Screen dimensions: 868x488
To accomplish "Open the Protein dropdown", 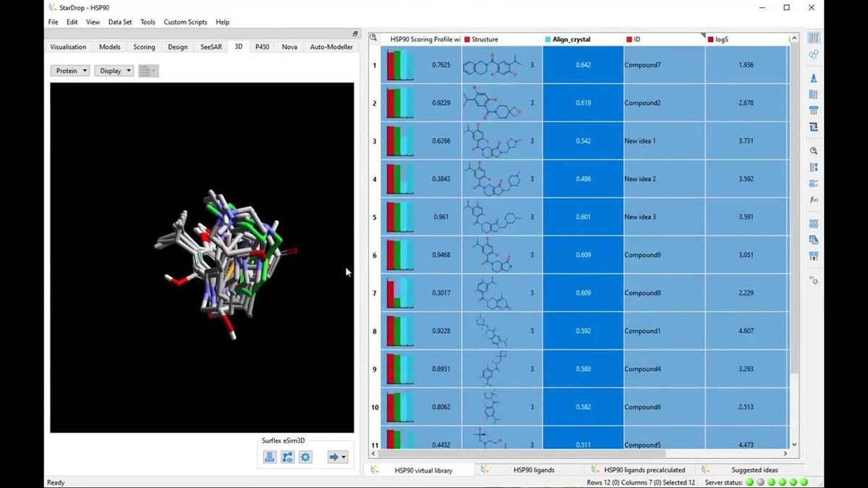I will [x=71, y=71].
